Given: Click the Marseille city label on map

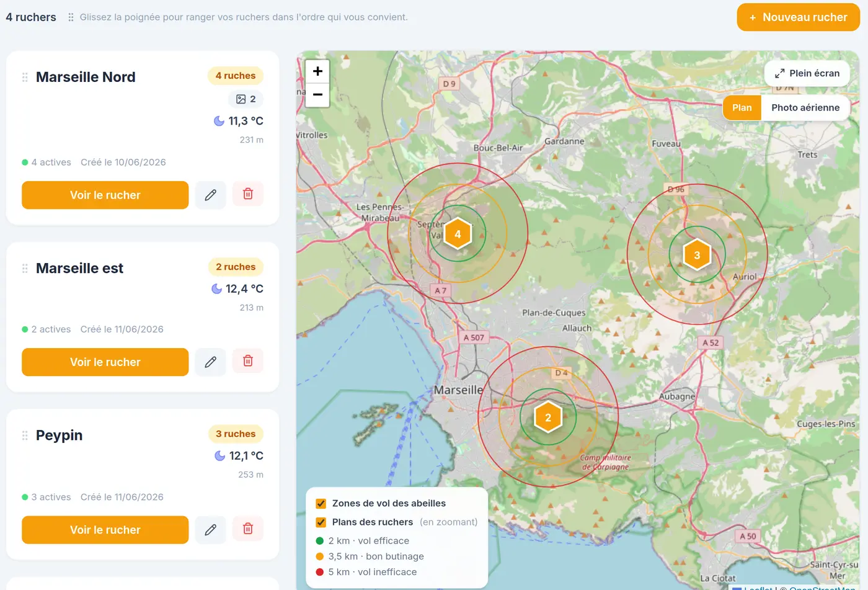Looking at the screenshot, I should click(458, 390).
